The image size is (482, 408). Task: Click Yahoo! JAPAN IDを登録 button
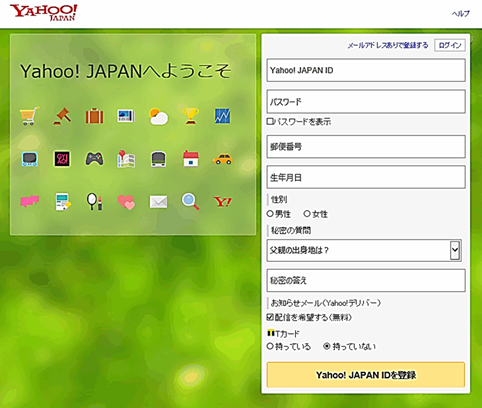[x=366, y=375]
